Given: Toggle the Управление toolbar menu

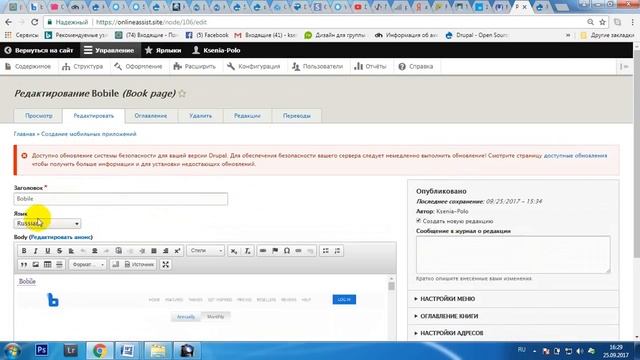Looking at the screenshot, I should pyautogui.click(x=109, y=50).
